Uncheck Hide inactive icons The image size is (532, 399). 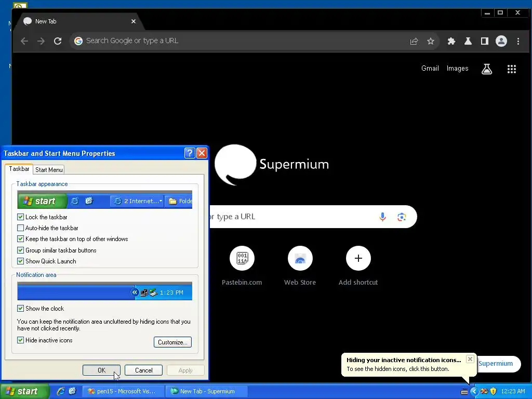coord(20,340)
